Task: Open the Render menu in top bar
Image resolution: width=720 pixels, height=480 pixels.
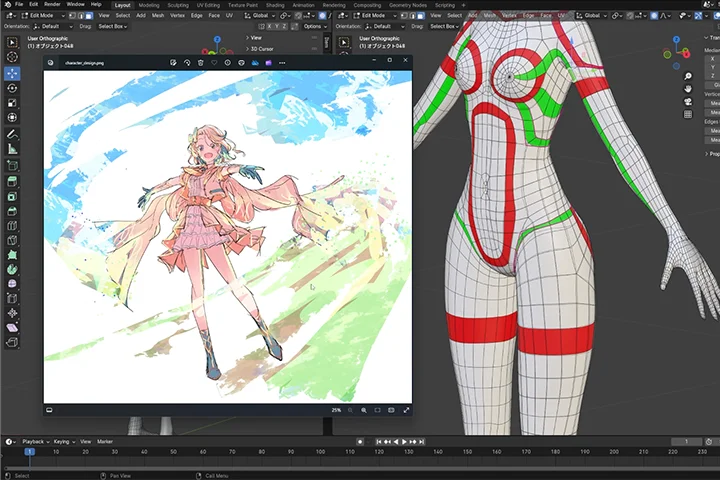Action: pyautogui.click(x=51, y=5)
